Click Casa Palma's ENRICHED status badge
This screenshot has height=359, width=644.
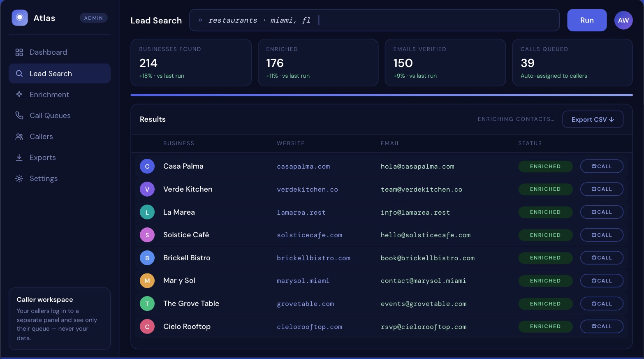545,167
